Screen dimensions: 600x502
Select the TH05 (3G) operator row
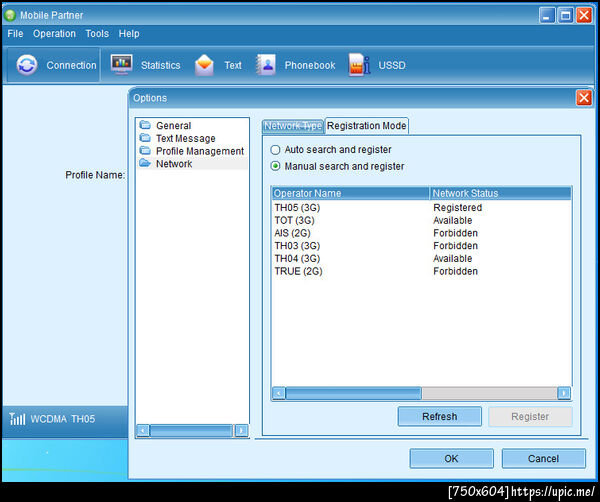click(422, 207)
